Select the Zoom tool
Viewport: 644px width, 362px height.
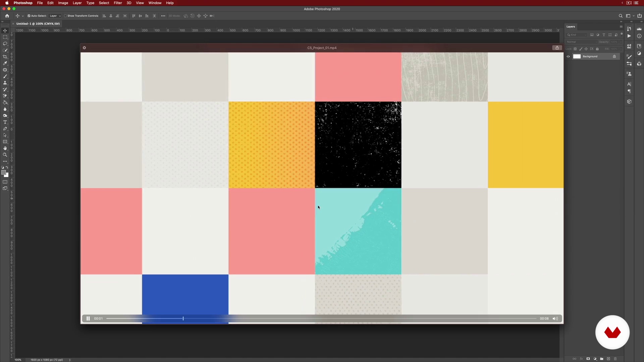[x=5, y=155]
